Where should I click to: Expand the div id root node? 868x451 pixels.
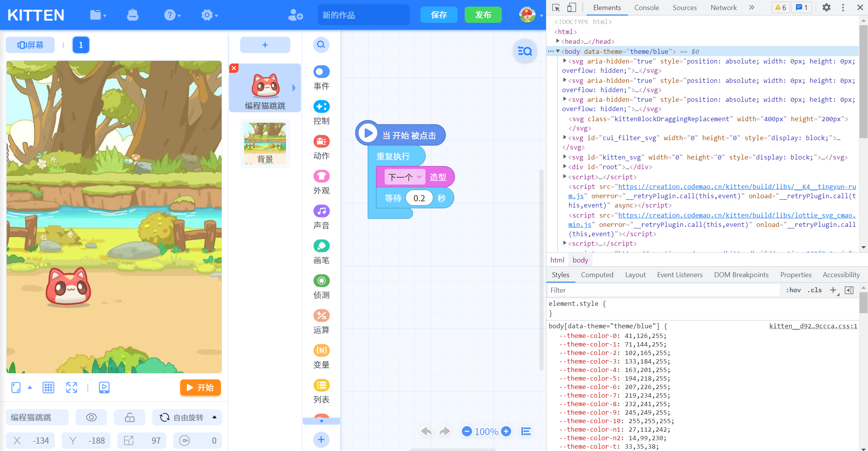(565, 167)
